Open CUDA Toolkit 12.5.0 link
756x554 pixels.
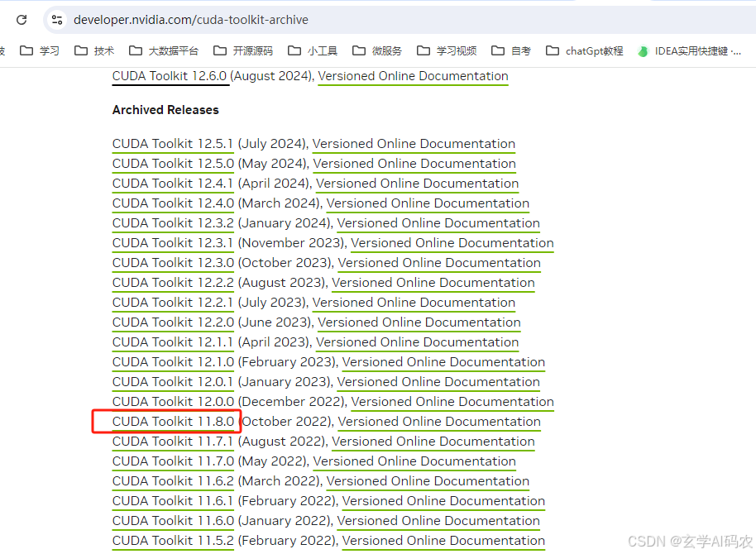[x=173, y=164]
